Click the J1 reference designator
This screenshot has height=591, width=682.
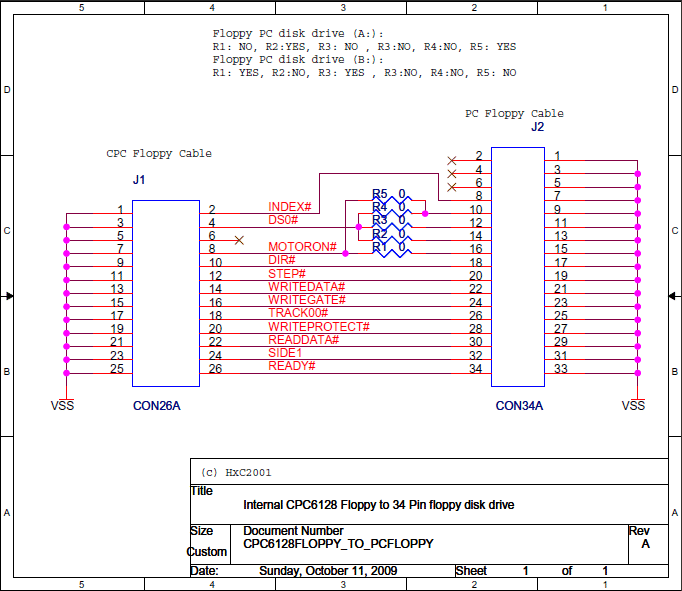[139, 180]
